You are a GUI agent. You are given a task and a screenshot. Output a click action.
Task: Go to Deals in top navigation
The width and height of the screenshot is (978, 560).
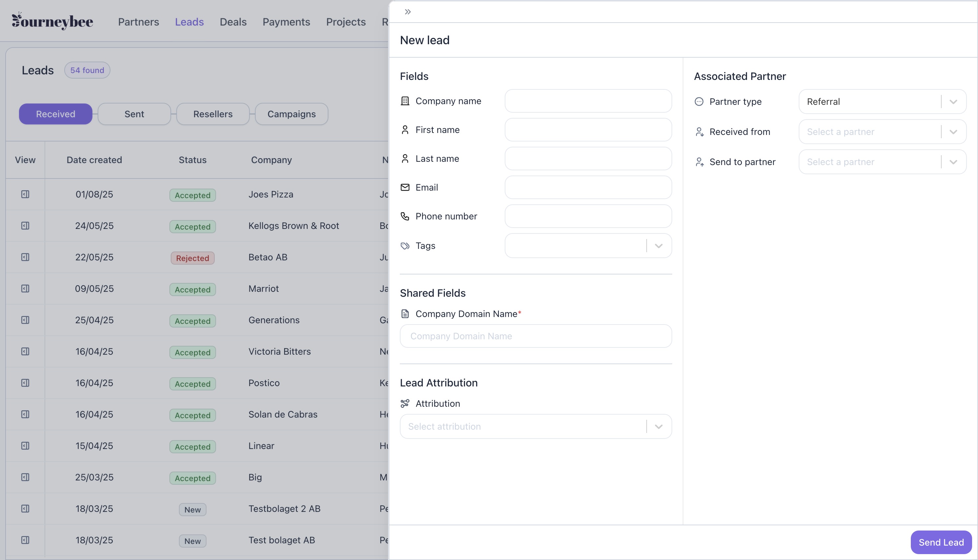(x=233, y=22)
